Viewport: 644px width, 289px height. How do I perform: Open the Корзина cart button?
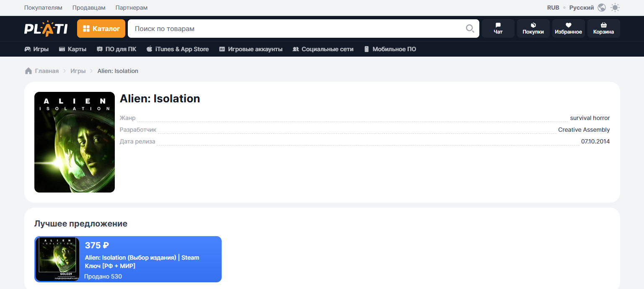(x=604, y=29)
